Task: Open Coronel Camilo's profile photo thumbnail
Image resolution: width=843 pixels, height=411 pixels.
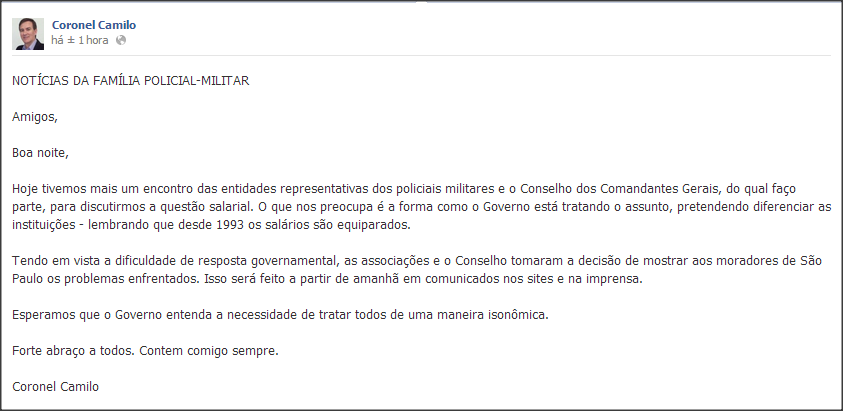Action: click(x=28, y=33)
